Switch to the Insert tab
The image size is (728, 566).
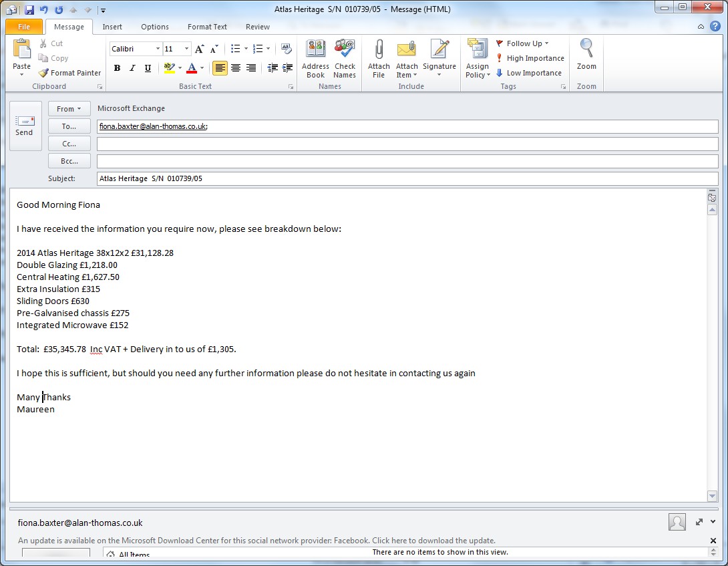click(x=112, y=27)
